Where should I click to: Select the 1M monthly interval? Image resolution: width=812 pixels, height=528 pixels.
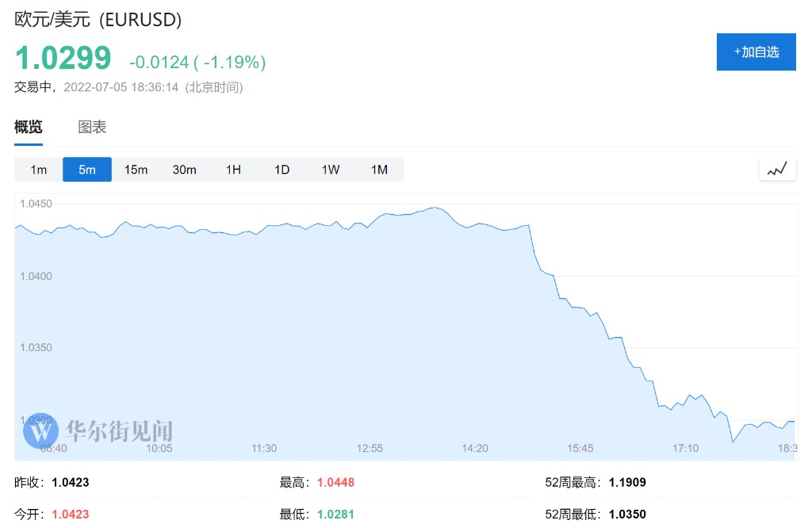coord(379,170)
